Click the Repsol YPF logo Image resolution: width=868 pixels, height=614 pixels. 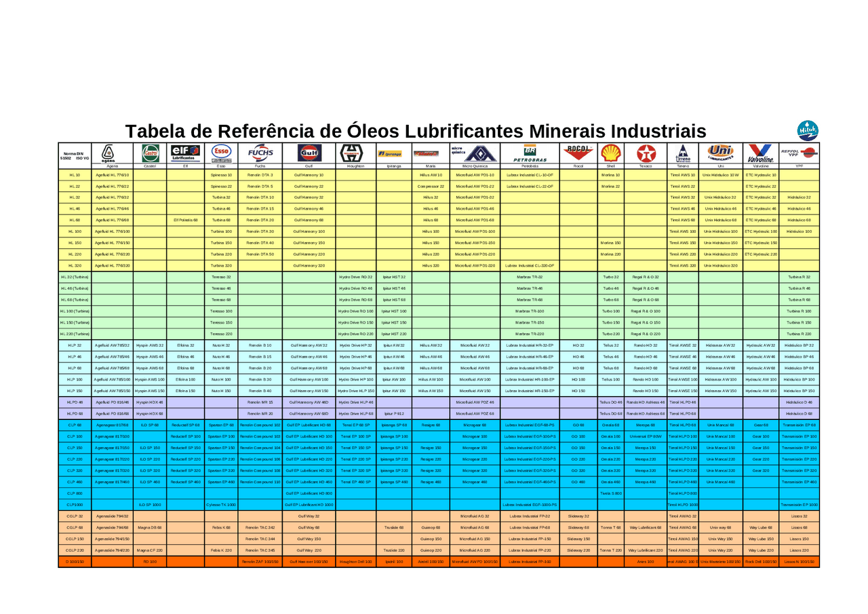800,153
